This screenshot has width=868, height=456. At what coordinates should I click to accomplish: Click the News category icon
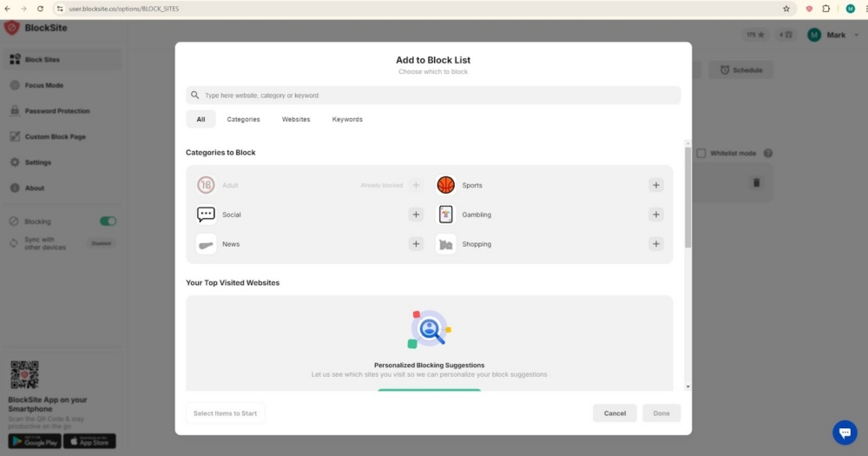click(206, 244)
